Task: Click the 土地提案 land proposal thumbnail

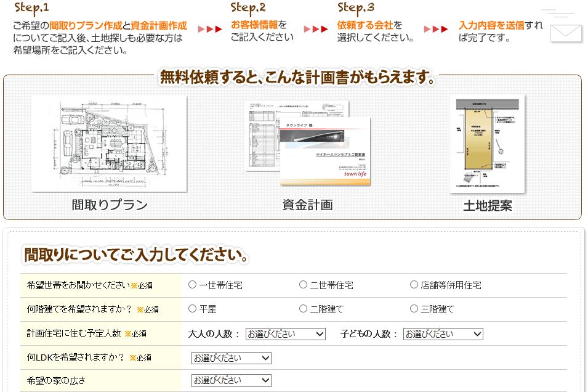Action: point(487,144)
